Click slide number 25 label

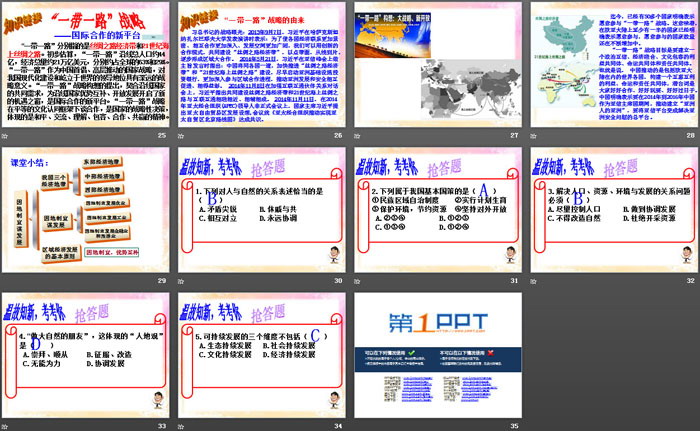pyautogui.click(x=162, y=135)
